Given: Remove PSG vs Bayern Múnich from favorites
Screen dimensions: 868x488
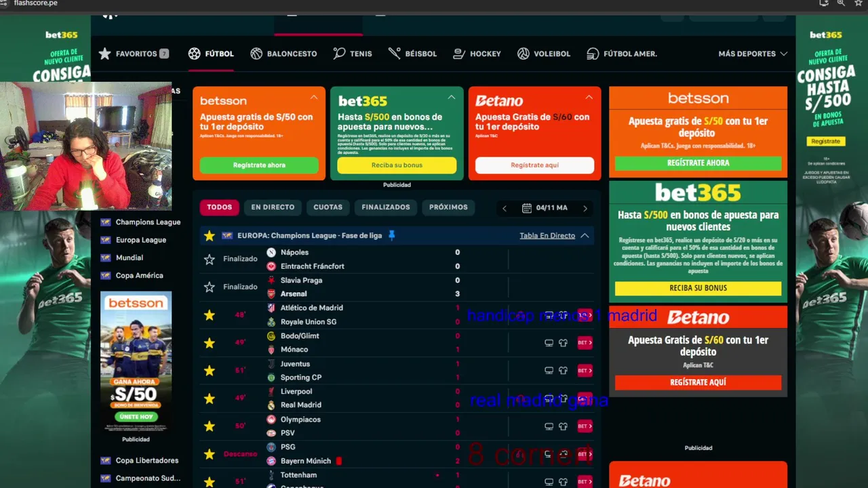Looking at the screenshot, I should coord(210,454).
